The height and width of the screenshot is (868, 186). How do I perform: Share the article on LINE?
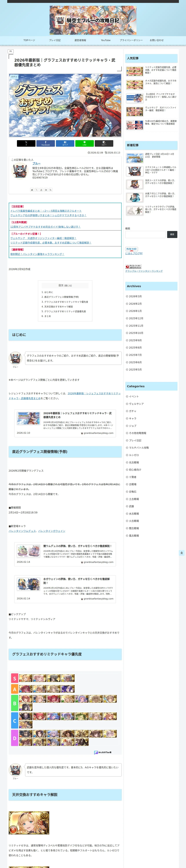pyautogui.click(x=84, y=143)
